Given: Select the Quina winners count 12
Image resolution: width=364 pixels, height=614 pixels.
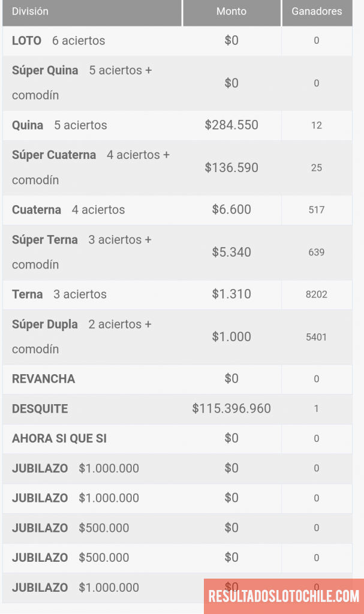Looking at the screenshot, I should (x=317, y=125).
